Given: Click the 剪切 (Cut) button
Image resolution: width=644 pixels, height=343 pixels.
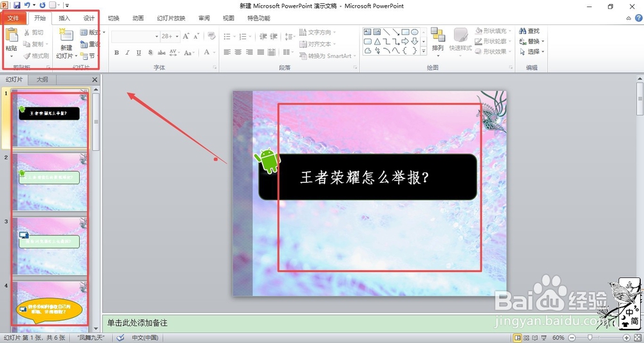Looking at the screenshot, I should (33, 32).
